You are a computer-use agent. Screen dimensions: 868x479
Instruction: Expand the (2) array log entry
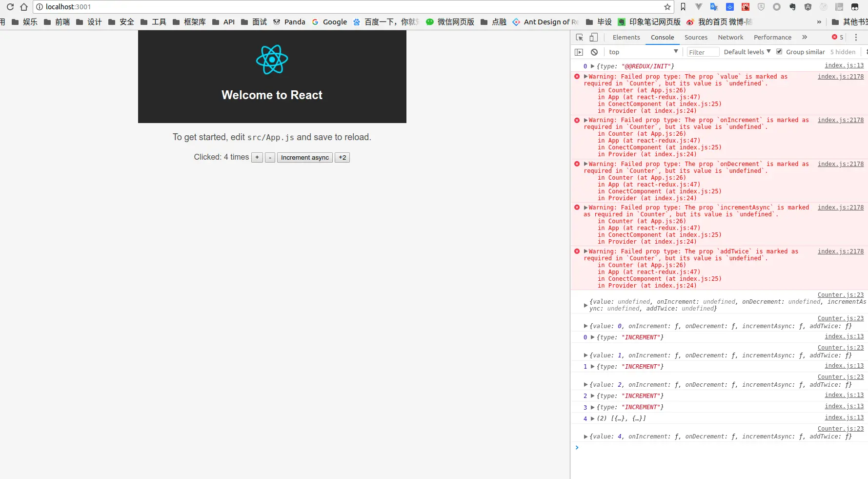click(592, 418)
